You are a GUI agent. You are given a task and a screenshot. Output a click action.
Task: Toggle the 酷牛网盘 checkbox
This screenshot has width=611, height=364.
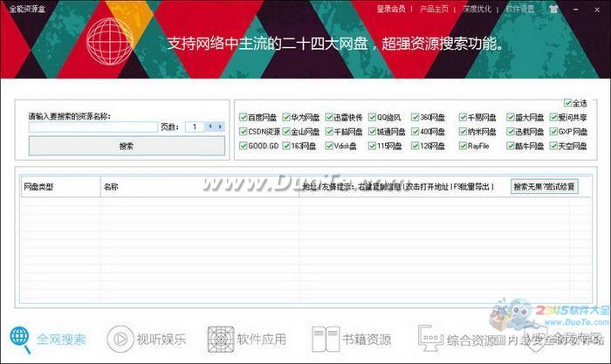511,146
